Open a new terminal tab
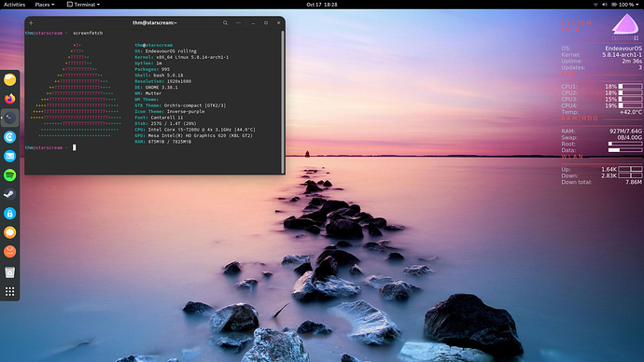The height and width of the screenshot is (362, 644). [31, 23]
